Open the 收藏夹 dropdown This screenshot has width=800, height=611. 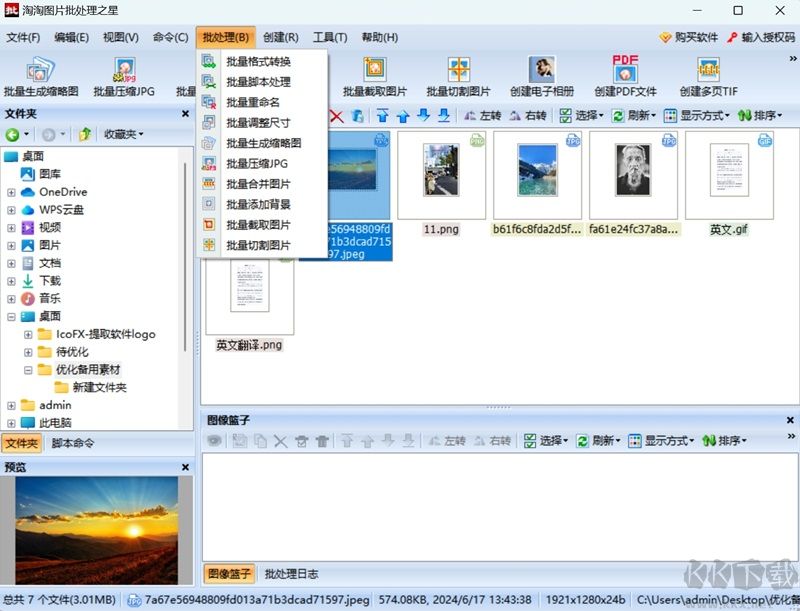pyautogui.click(x=124, y=134)
